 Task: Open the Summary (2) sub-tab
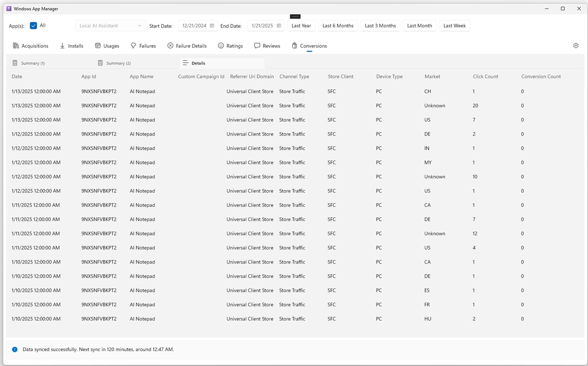click(x=136, y=63)
